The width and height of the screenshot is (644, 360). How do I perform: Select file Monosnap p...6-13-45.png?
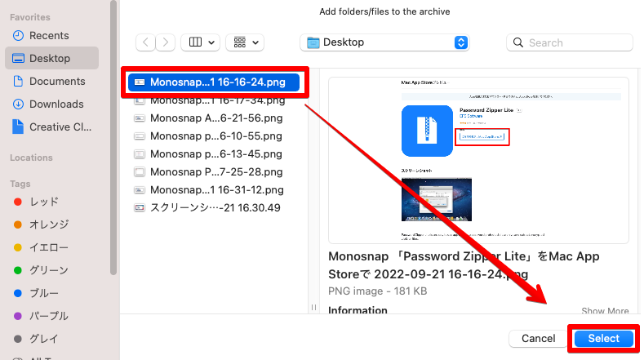pos(214,154)
